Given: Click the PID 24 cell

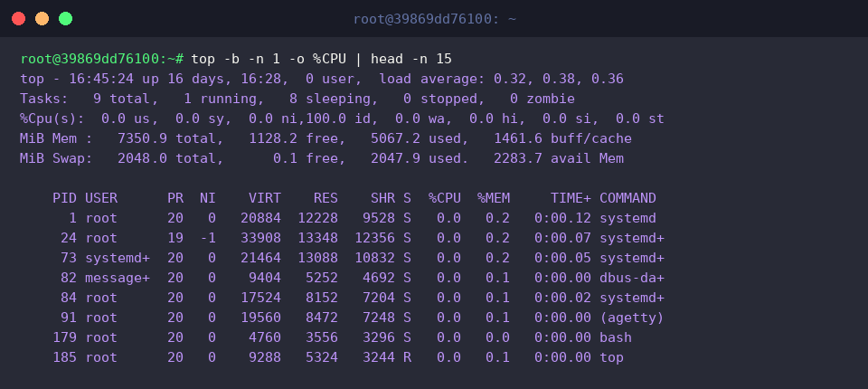Looking at the screenshot, I should click(69, 238).
